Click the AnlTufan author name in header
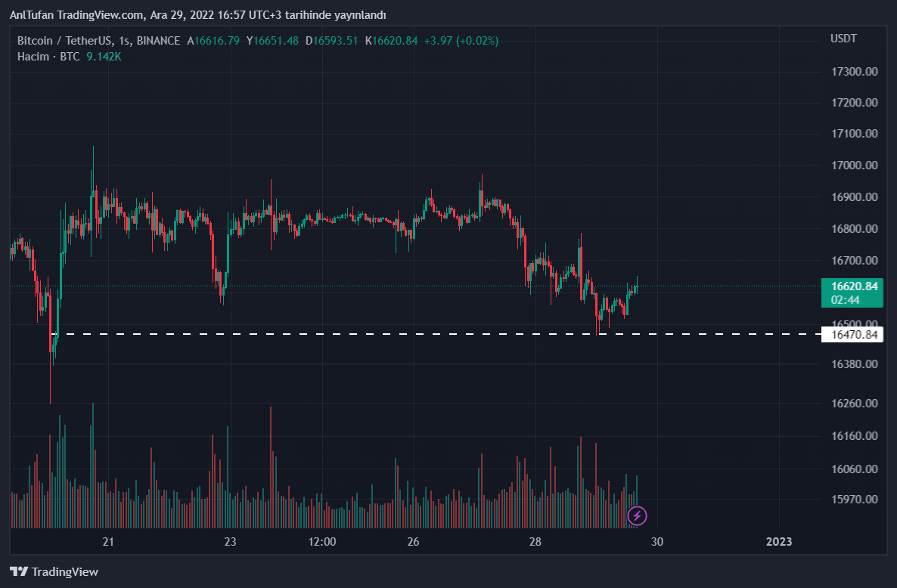This screenshot has height=588, width=897. [x=32, y=15]
